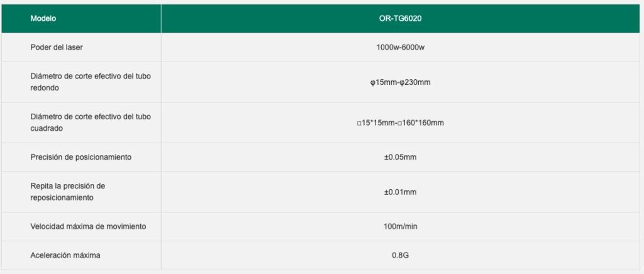Click the first square symbol before 15*15mm

(358, 123)
